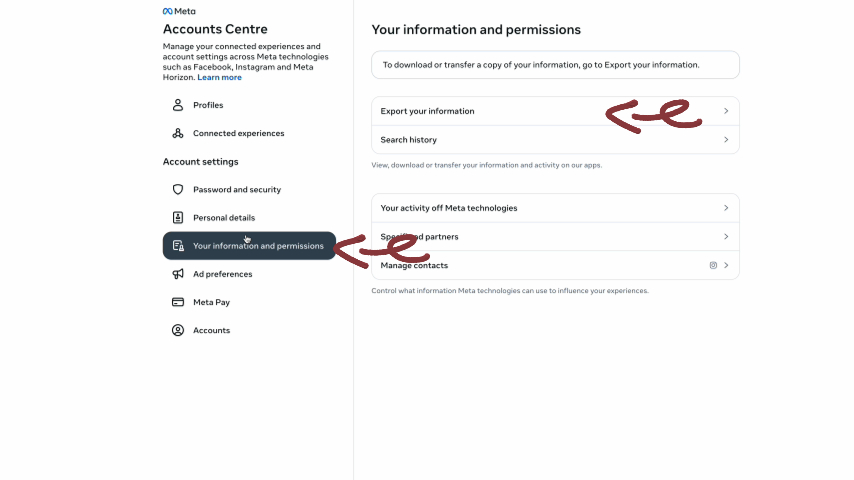The width and height of the screenshot is (854, 480).
Task: Click Instagram icon beside Manage contacts
Action: click(x=713, y=265)
